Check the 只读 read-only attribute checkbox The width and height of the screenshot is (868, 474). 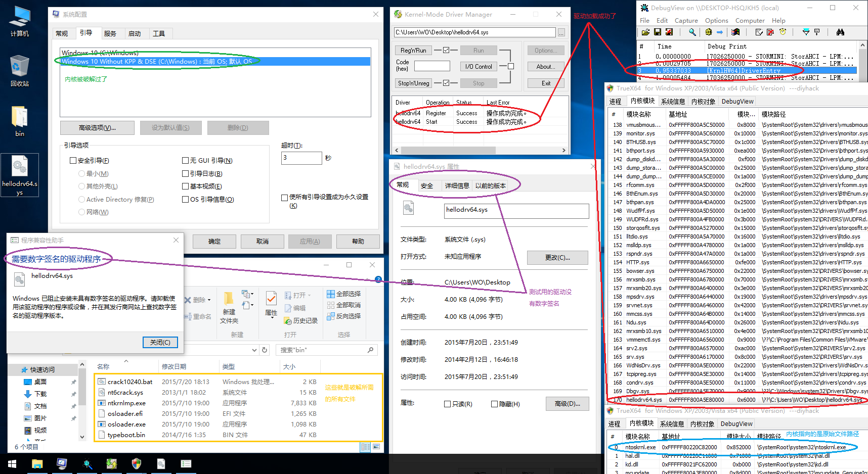(447, 404)
